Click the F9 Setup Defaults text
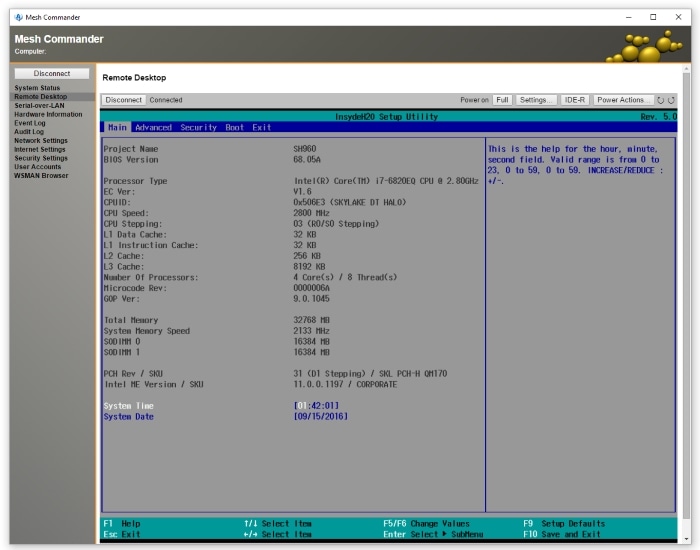Screen dimensions: 700x550 (564, 524)
